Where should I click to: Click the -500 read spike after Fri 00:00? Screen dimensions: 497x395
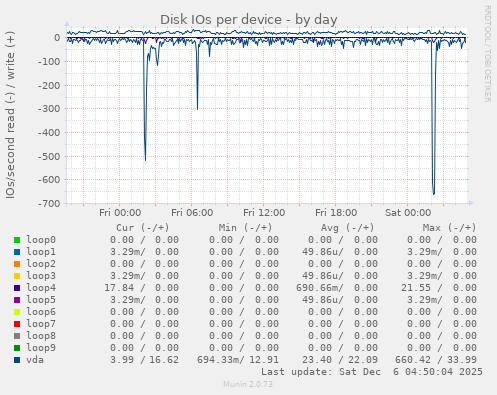pyautogui.click(x=145, y=160)
